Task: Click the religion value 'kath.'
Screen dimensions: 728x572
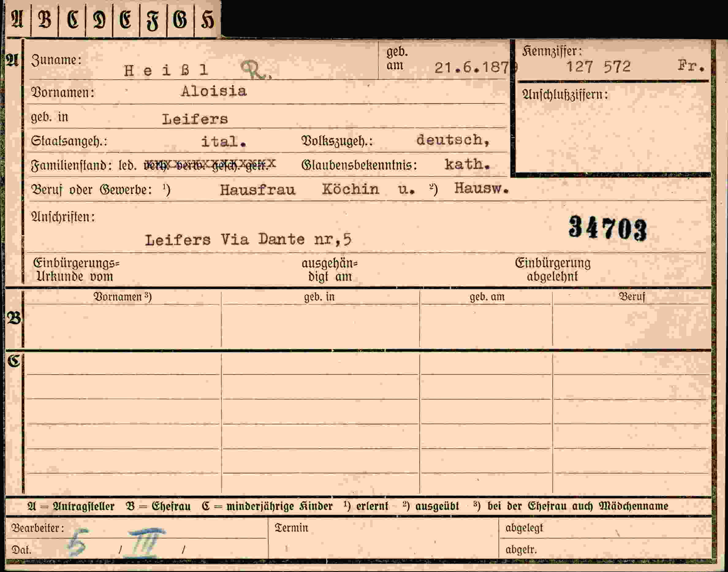Action: coord(467,164)
